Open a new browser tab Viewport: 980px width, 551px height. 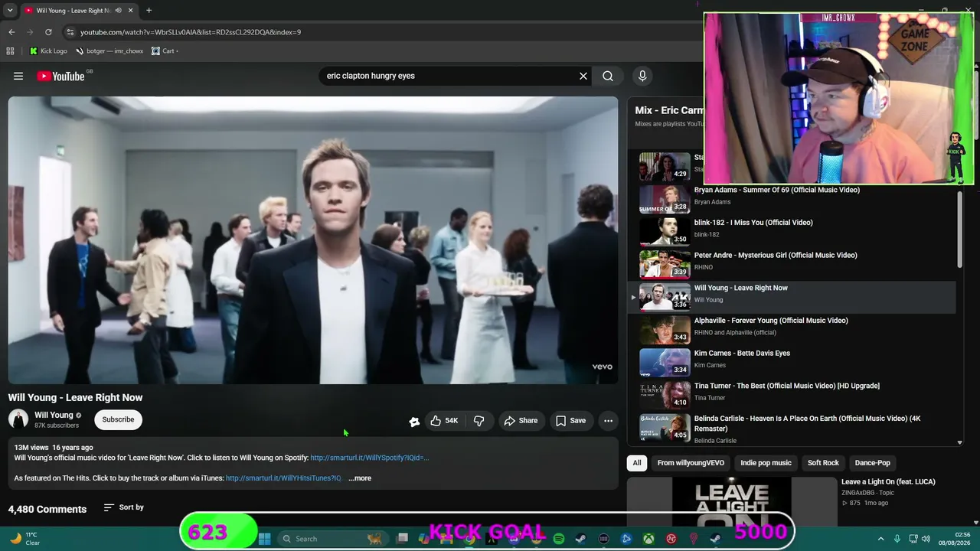coord(149,11)
